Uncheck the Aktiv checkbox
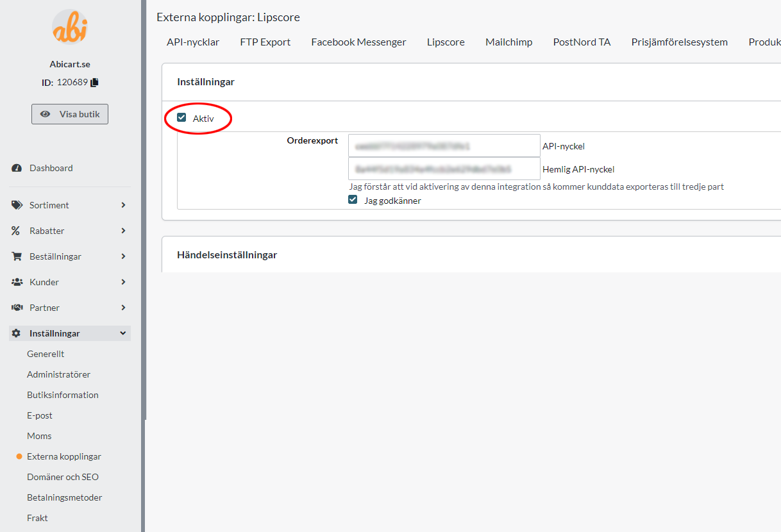This screenshot has width=781, height=532. 181,118
